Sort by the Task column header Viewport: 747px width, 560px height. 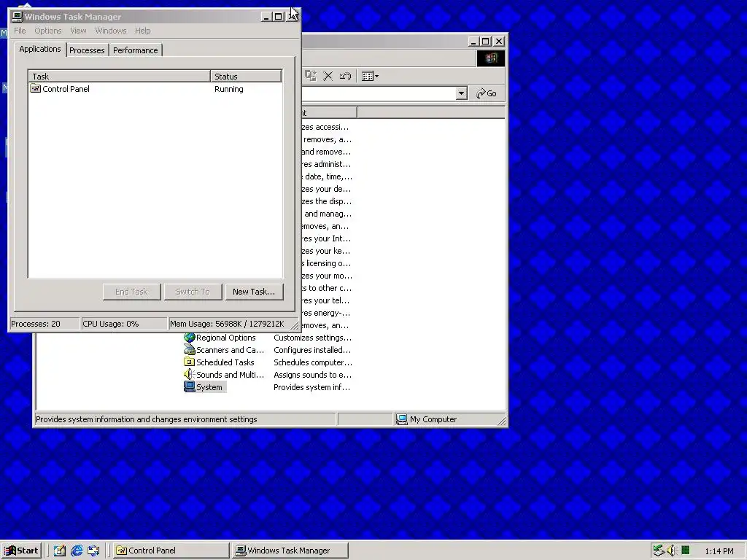point(120,76)
